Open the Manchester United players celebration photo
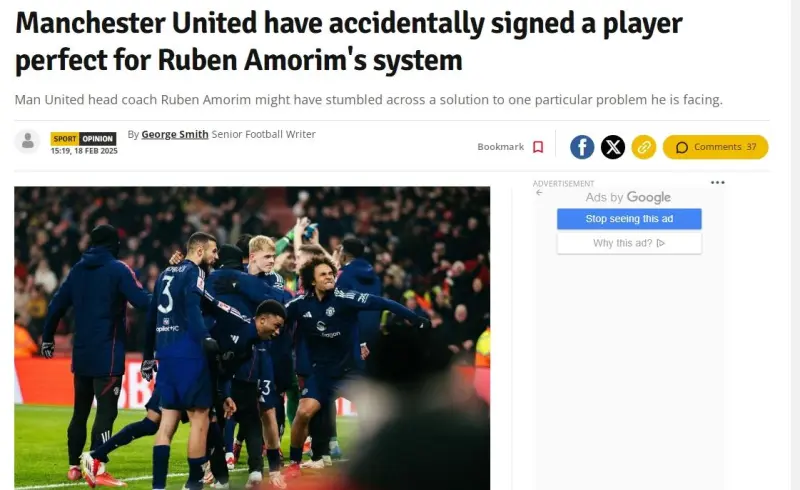Viewport: 800px width, 490px height. (x=252, y=338)
